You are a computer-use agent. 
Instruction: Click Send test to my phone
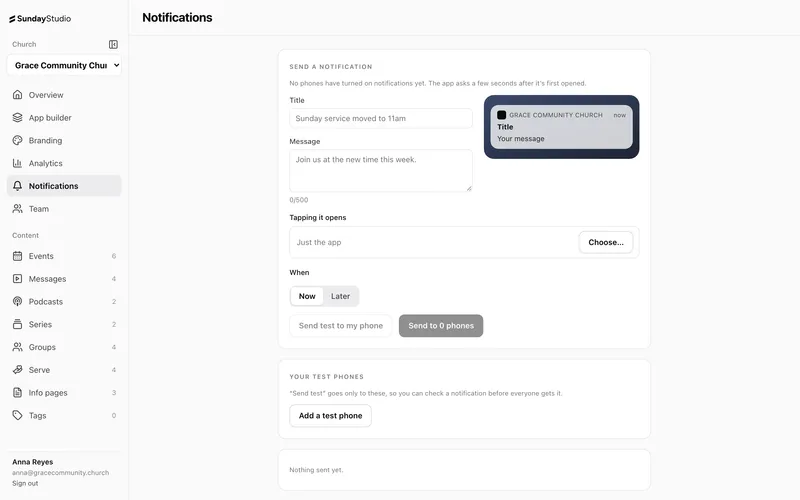click(x=340, y=326)
